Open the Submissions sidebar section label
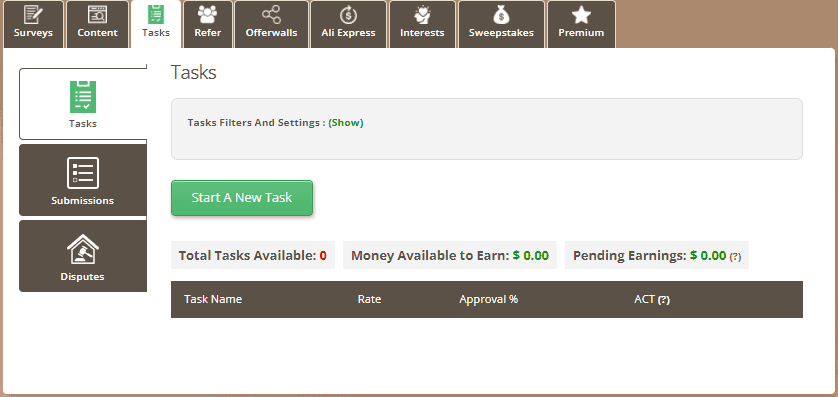The width and height of the screenshot is (838, 397). [x=83, y=201]
